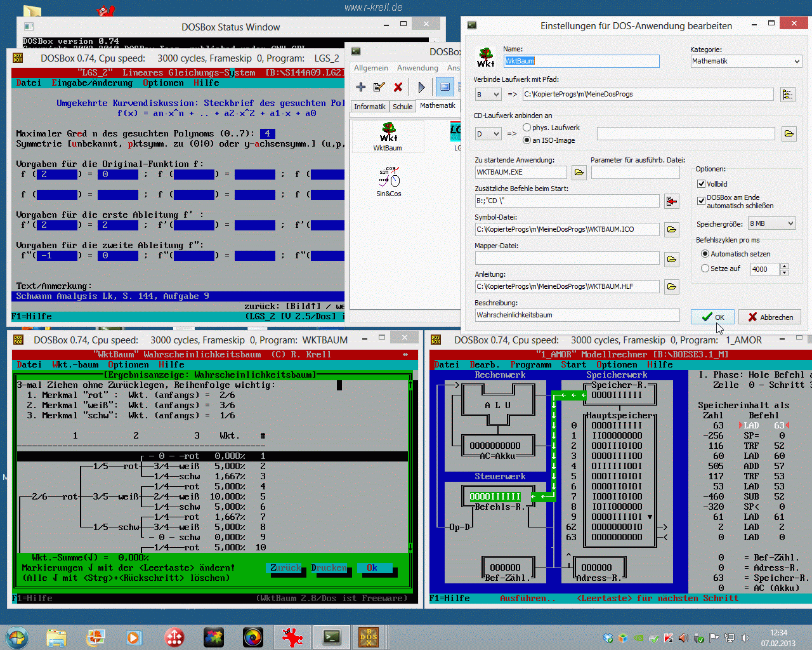Click the add new entry plus icon
This screenshot has height=650, width=812.
[x=361, y=87]
